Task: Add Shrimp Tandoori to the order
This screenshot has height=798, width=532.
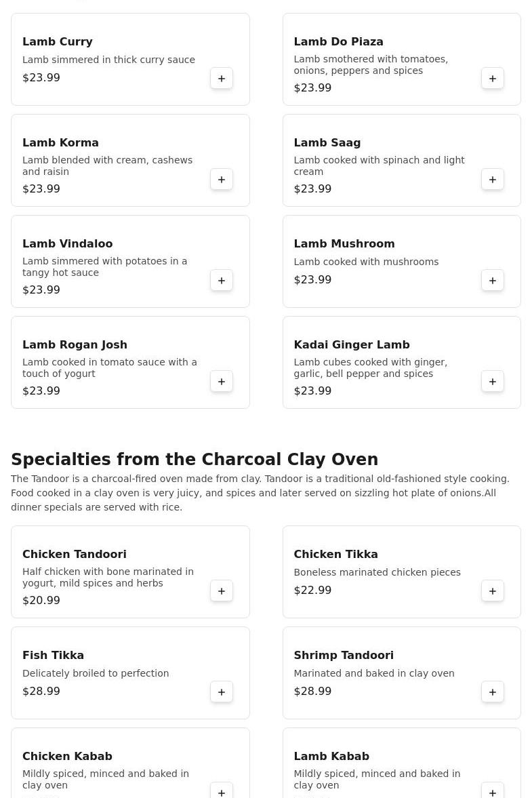Action: tap(493, 692)
